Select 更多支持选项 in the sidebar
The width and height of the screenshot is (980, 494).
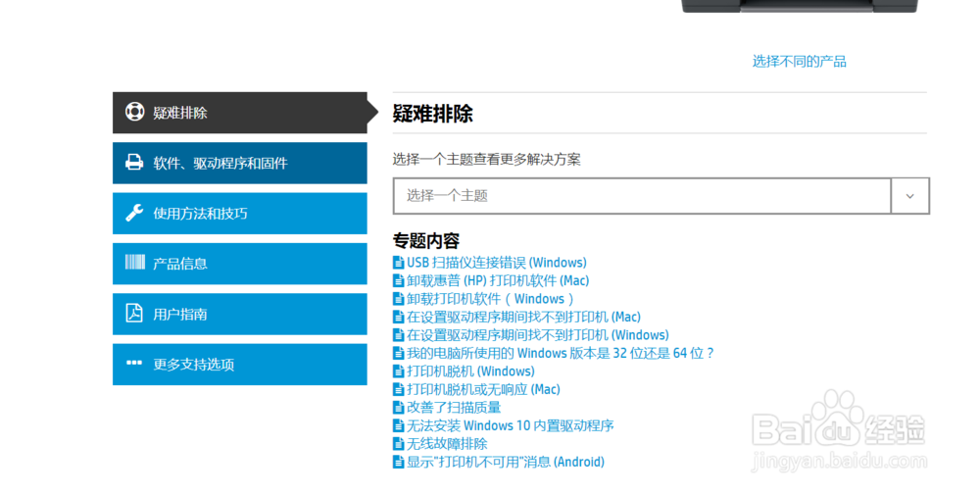coord(240,364)
